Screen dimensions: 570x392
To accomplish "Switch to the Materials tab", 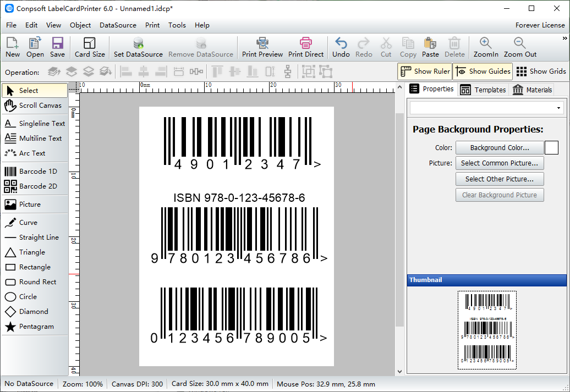I will click(532, 90).
